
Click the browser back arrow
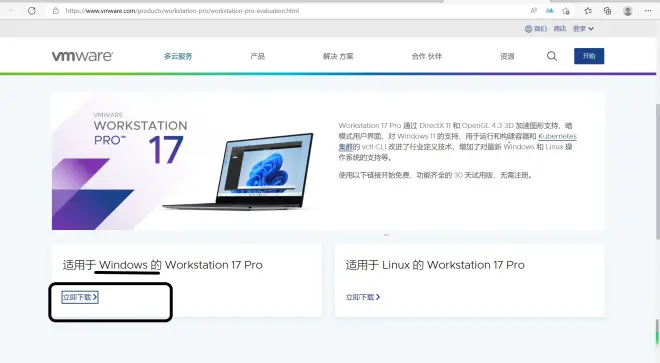[12, 11]
